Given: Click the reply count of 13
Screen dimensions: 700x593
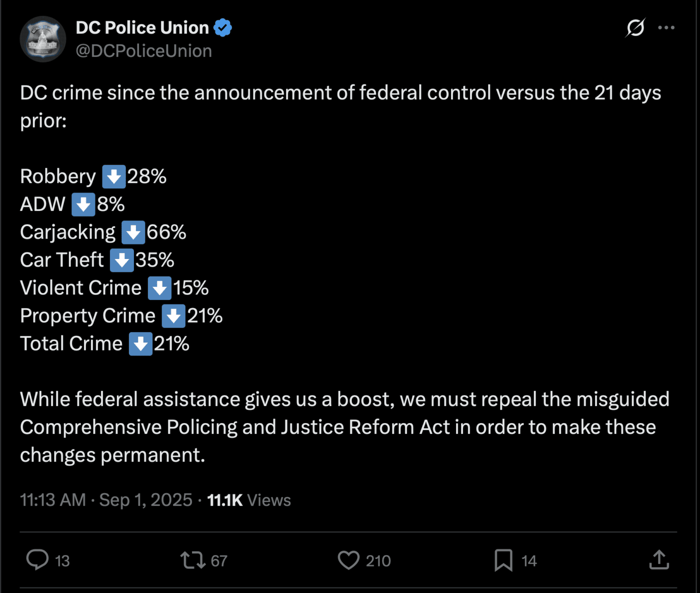Looking at the screenshot, I should tap(62, 561).
